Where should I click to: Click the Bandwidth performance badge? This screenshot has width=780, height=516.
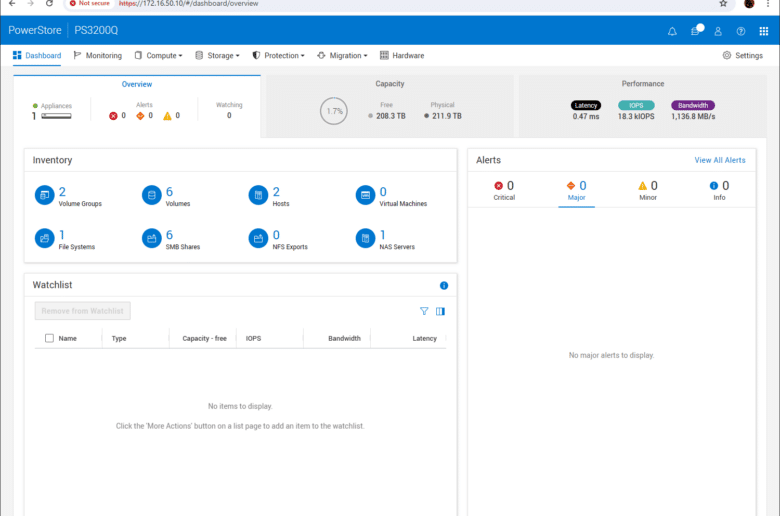pyautogui.click(x=693, y=105)
